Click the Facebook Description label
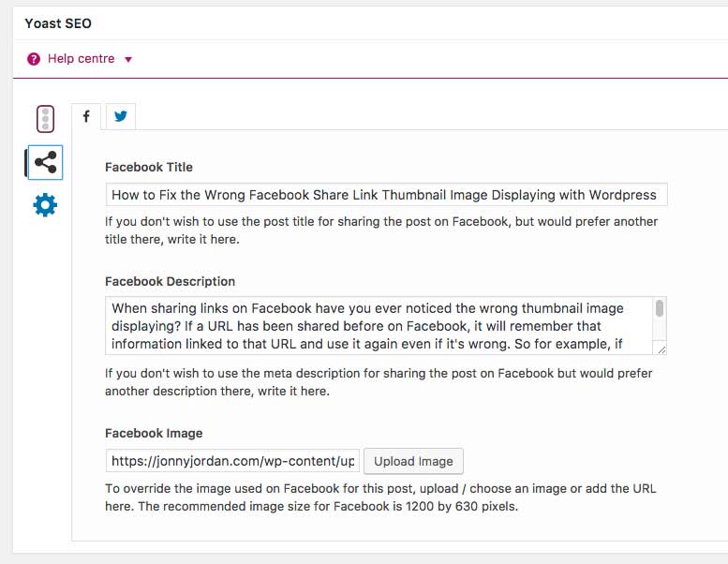Image resolution: width=728 pixels, height=564 pixels. 170,281
